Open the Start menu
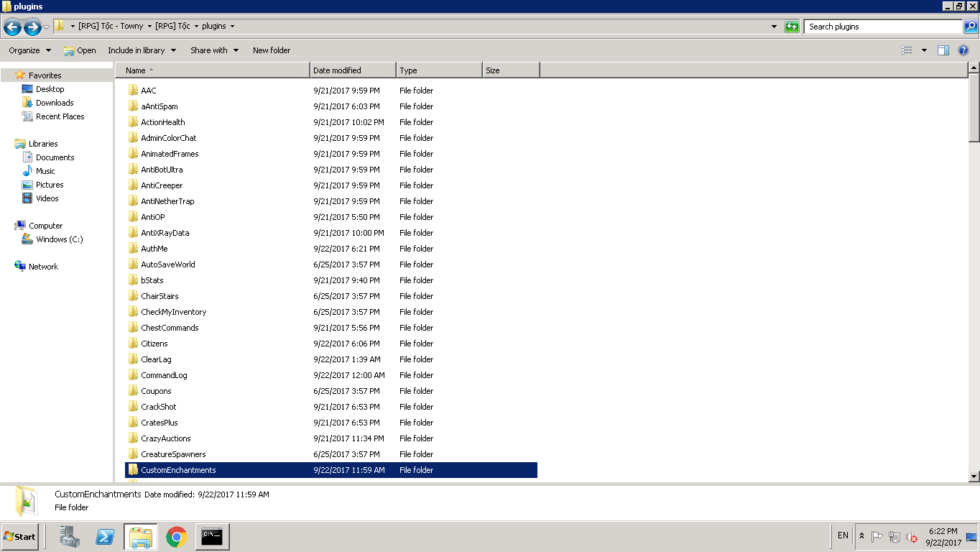The image size is (980, 552). 19,536
